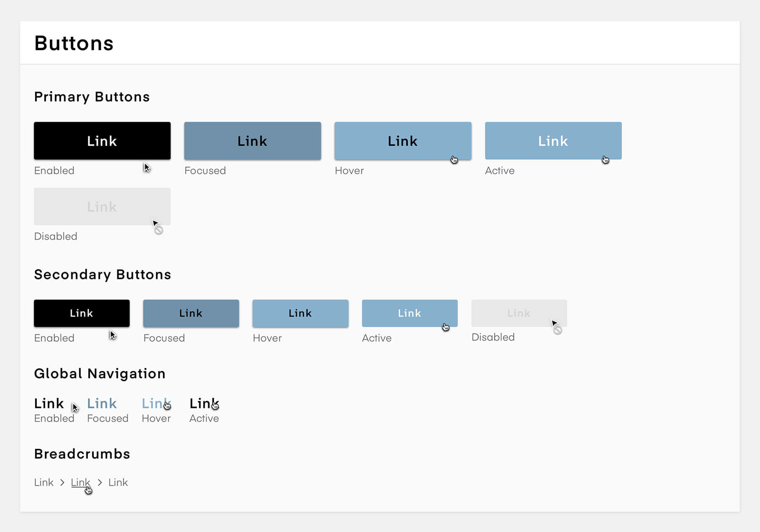760x532 pixels.
Task: Select the enabled global navigation Link
Action: coord(48,403)
